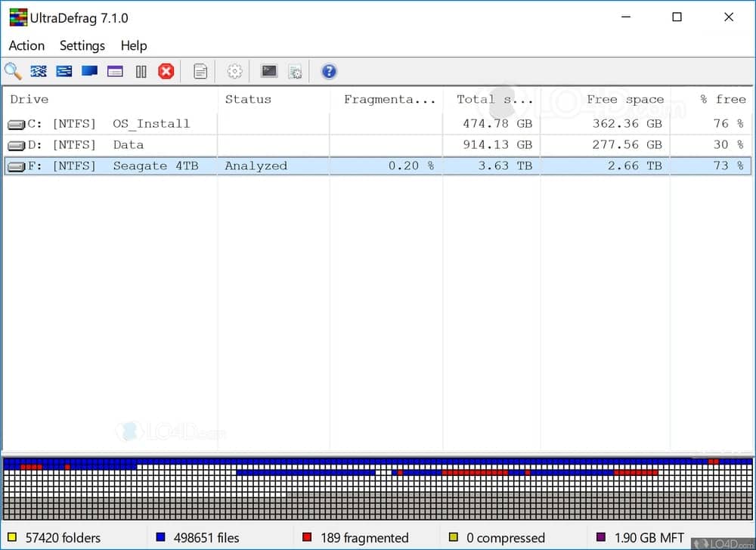Open the fragmentation report icon

(200, 71)
